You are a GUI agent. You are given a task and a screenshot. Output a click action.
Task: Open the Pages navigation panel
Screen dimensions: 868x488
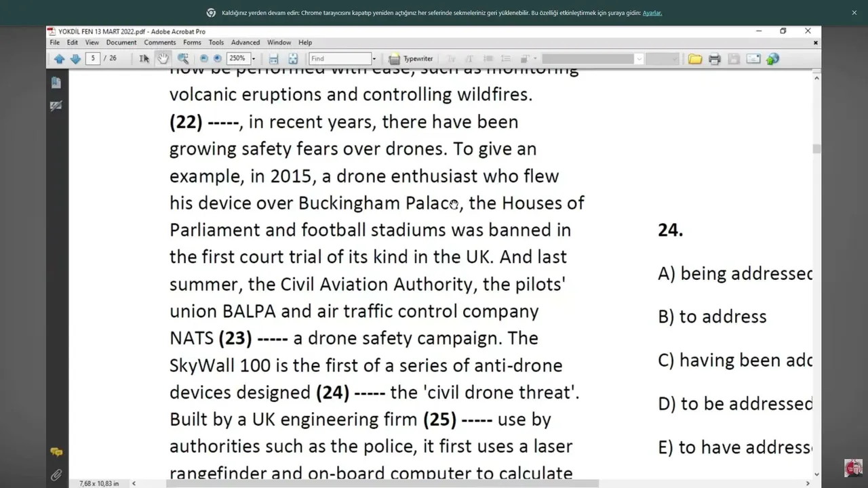[56, 83]
